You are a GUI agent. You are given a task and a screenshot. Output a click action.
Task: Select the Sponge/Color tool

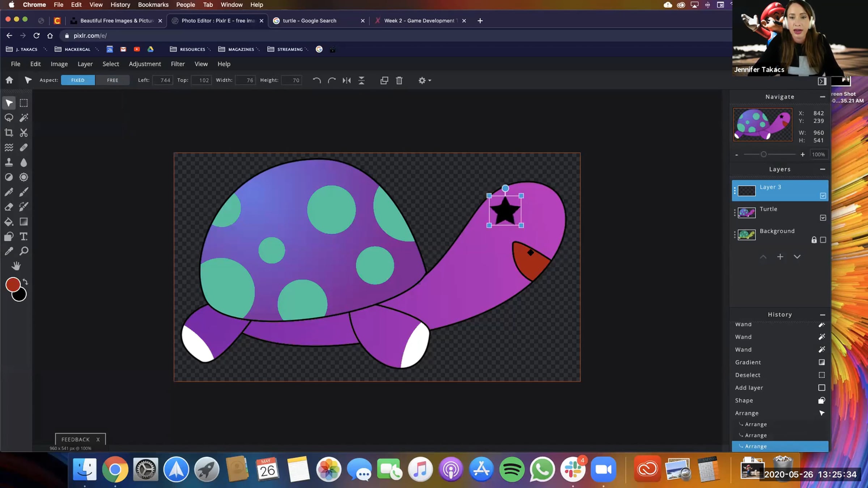point(24,177)
